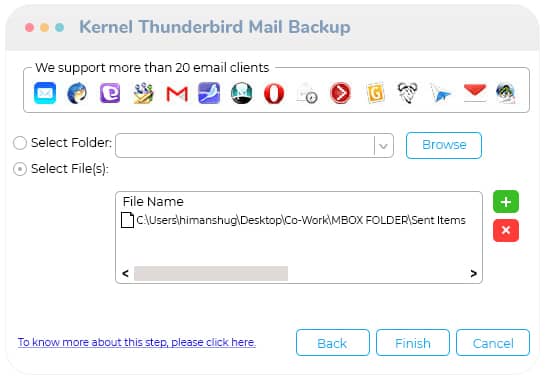Image resolution: width=545 pixels, height=380 pixels.
Task: Go Back to the previous step
Action: coord(333,343)
